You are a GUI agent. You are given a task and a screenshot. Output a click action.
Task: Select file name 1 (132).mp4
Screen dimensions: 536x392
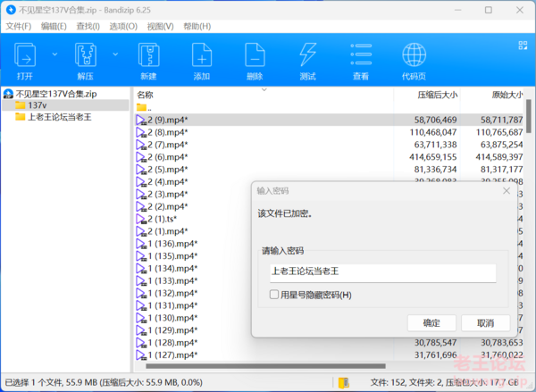click(x=172, y=293)
